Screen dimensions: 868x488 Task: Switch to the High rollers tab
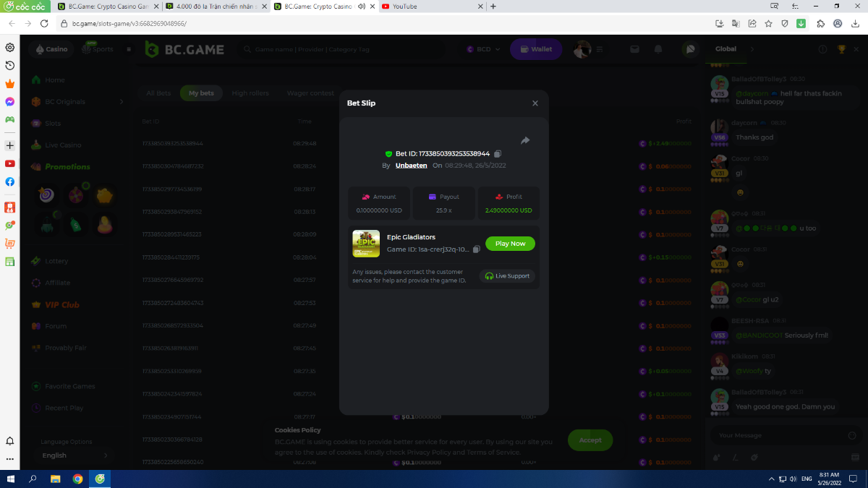[250, 93]
